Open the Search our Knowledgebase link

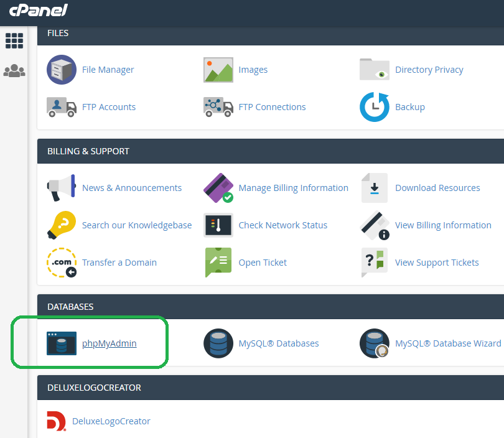(x=137, y=225)
